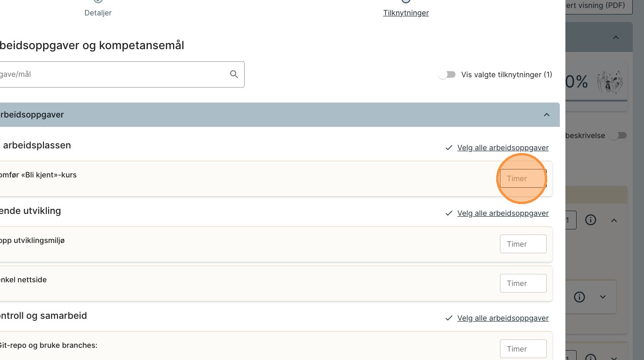
Task: Click Velg alle arbeidsoppgaver for samarbeid section
Action: click(503, 318)
